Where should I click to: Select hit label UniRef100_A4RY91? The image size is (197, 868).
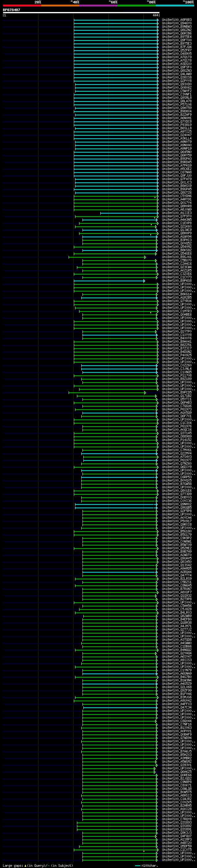(177, 200)
